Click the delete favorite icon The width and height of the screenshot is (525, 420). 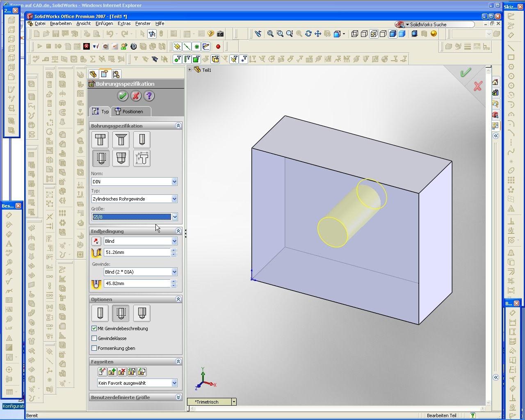coord(122,372)
